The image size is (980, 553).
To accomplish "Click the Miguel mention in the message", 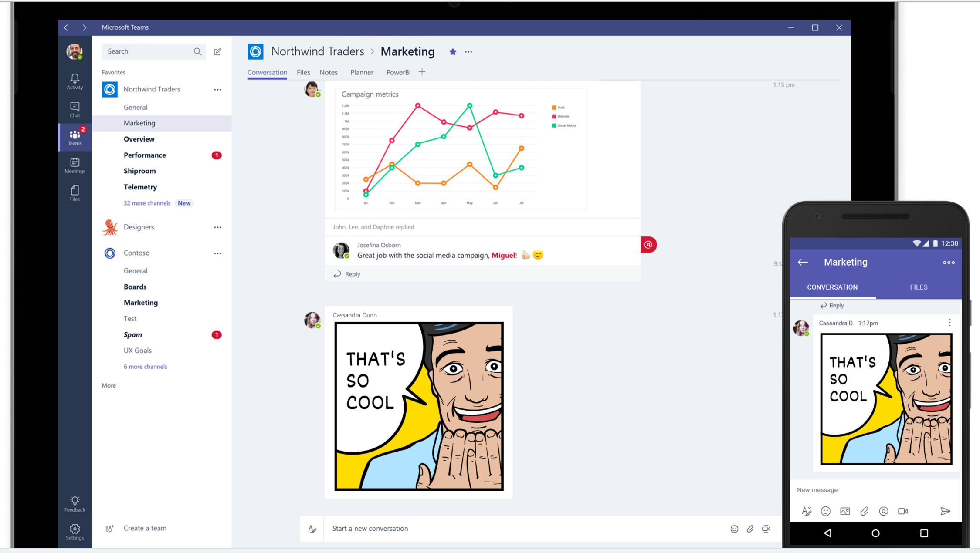I will coord(503,255).
